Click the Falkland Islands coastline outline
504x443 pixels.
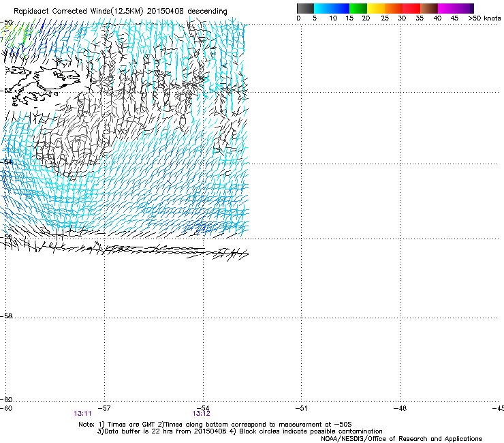(44, 85)
